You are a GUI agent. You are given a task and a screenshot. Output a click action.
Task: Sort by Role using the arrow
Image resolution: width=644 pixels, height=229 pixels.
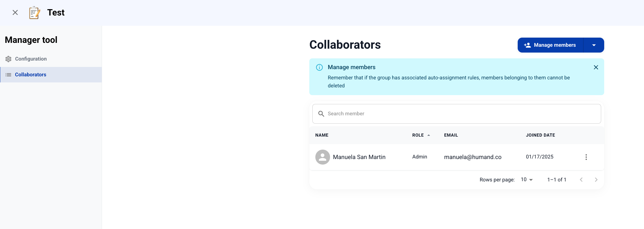pyautogui.click(x=429, y=135)
